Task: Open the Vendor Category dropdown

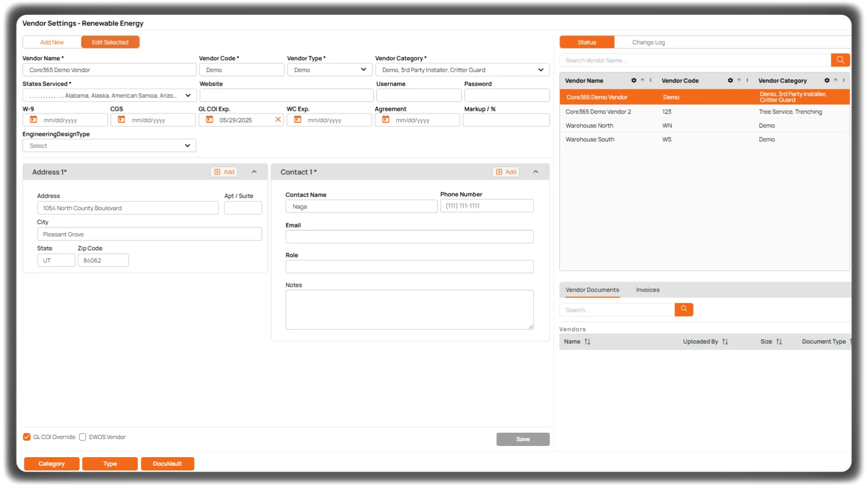Action: (x=462, y=70)
